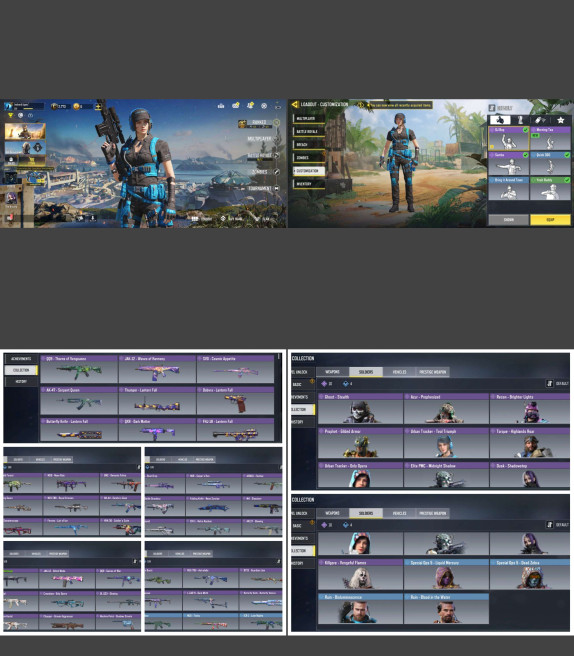The width and height of the screenshot is (574, 656).
Task: Go back with the yellow arrow in Loadout
Action: 295,105
